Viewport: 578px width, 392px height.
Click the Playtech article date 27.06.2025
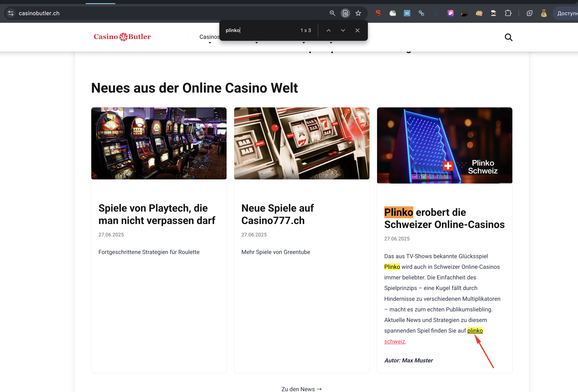click(111, 235)
